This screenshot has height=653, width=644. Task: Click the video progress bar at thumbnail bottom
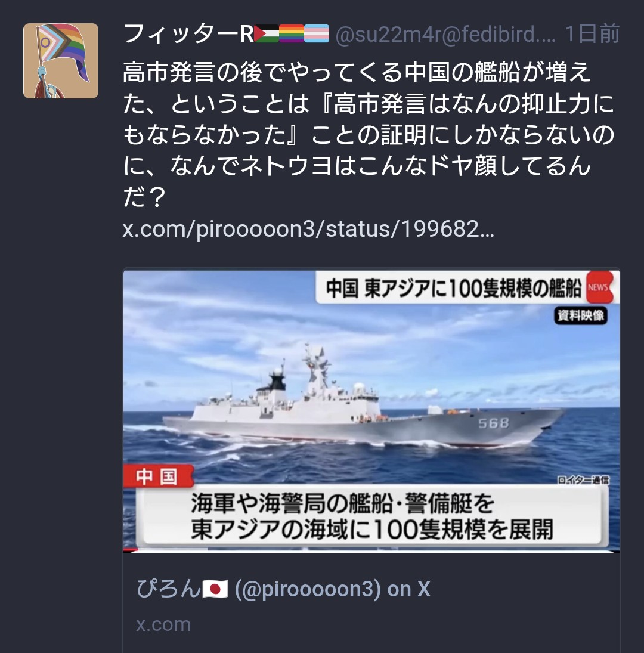point(371,550)
